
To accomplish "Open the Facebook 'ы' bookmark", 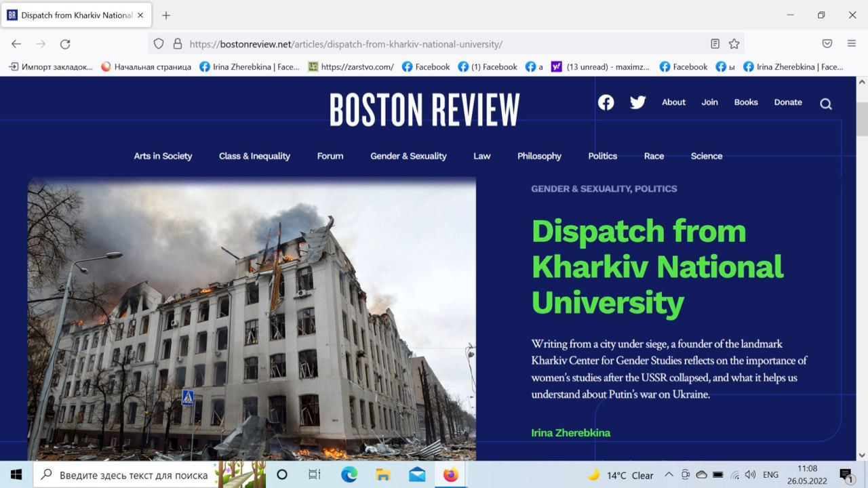I will (725, 66).
